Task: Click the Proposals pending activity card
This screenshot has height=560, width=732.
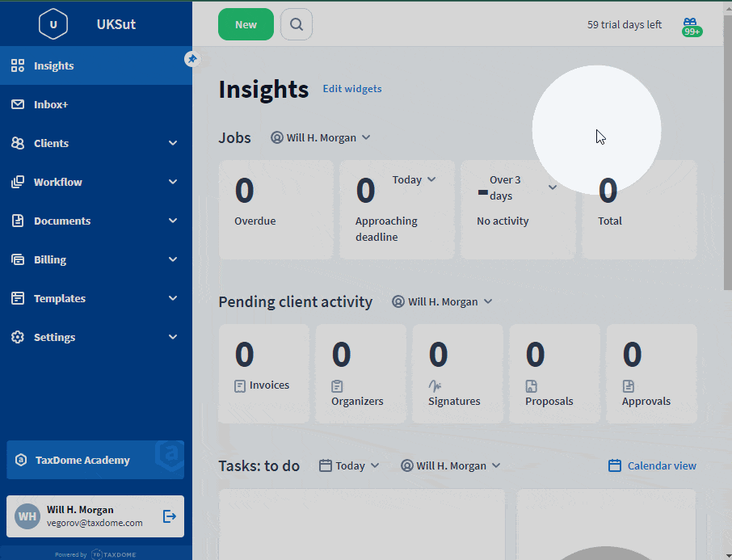Action: point(554,373)
